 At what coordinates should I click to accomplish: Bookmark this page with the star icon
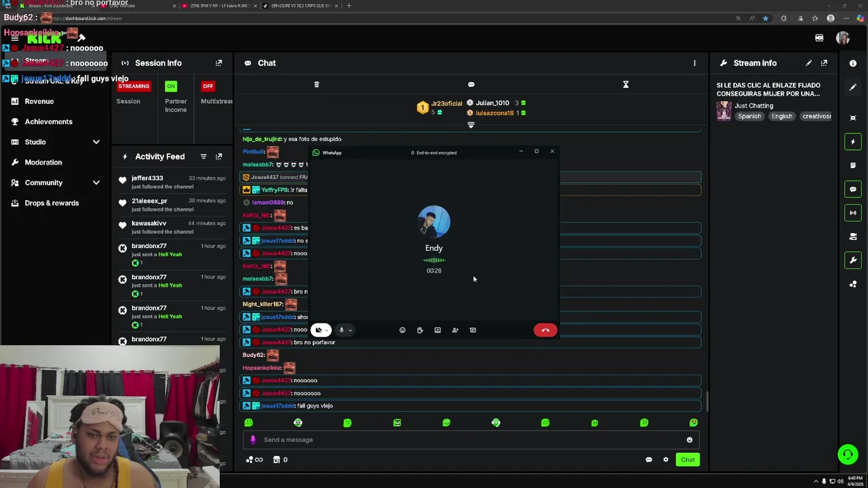(765, 18)
